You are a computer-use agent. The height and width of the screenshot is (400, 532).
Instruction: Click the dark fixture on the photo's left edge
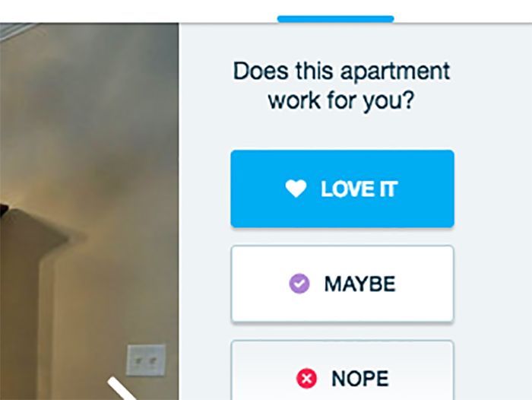(4, 210)
